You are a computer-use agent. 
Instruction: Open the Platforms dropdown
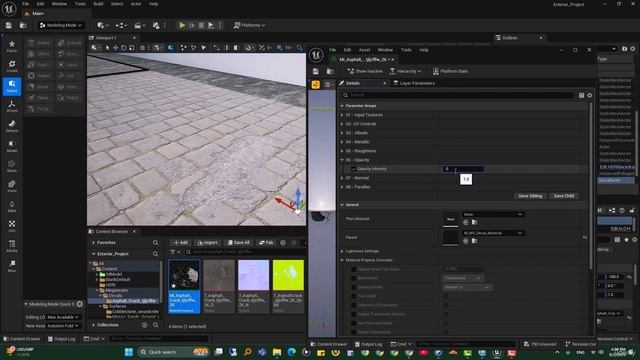[249, 25]
